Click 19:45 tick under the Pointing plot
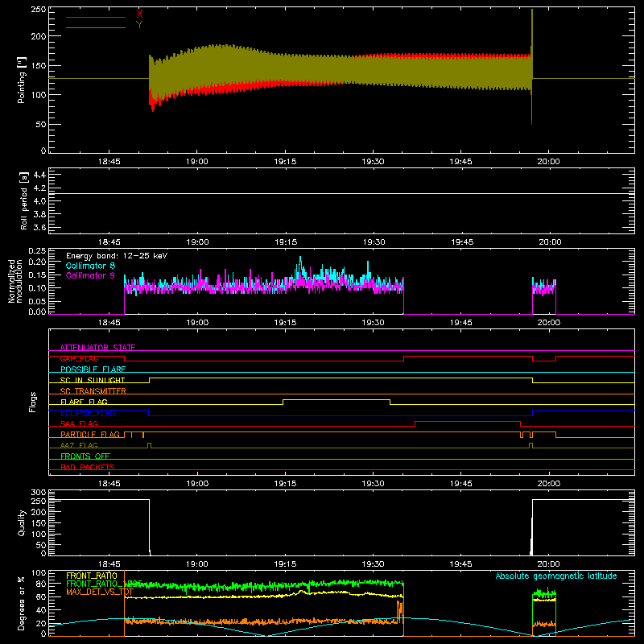Viewport: 644px width, 644px height. (460, 162)
